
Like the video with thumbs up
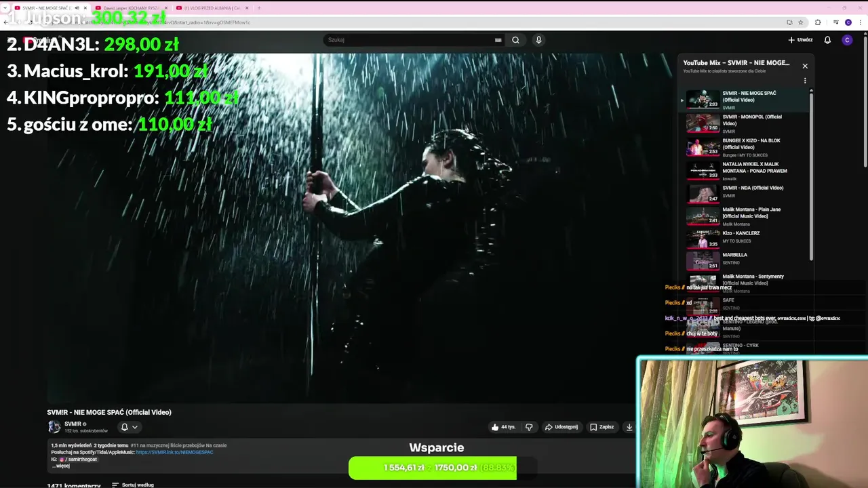(x=495, y=427)
